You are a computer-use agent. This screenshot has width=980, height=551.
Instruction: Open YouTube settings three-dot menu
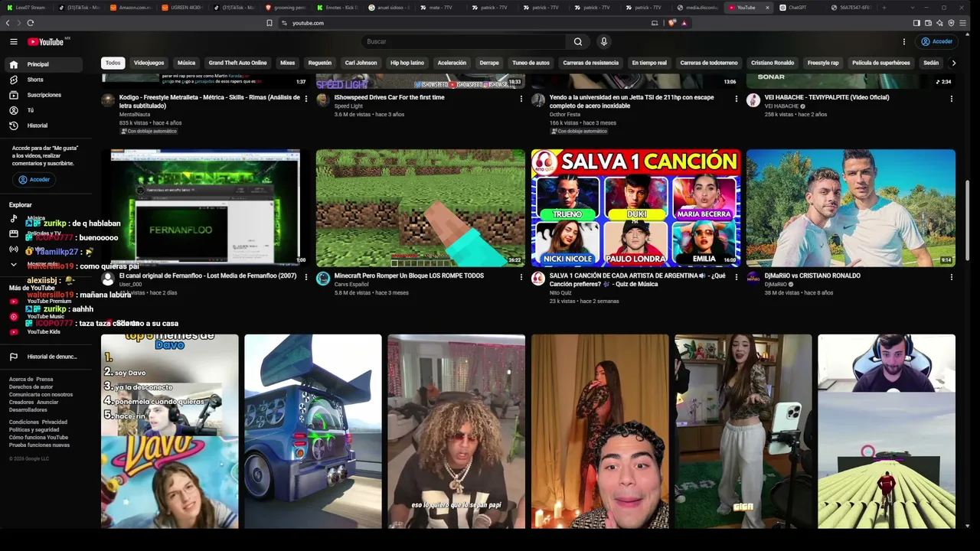tap(904, 41)
